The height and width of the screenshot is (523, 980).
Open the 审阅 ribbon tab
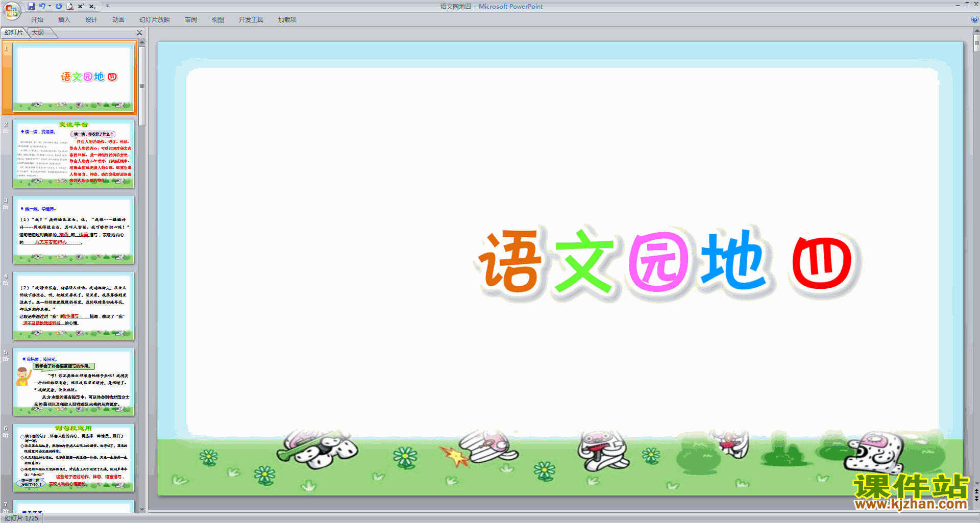(191, 20)
